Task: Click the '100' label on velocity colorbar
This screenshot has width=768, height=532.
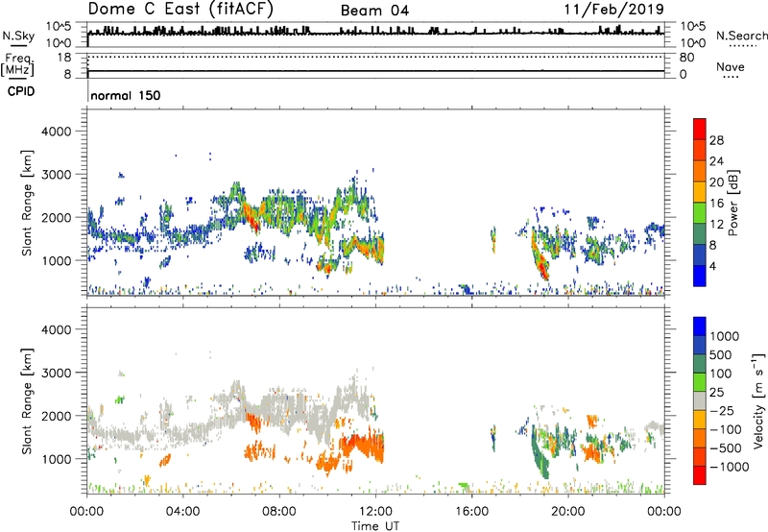Action: tap(721, 374)
